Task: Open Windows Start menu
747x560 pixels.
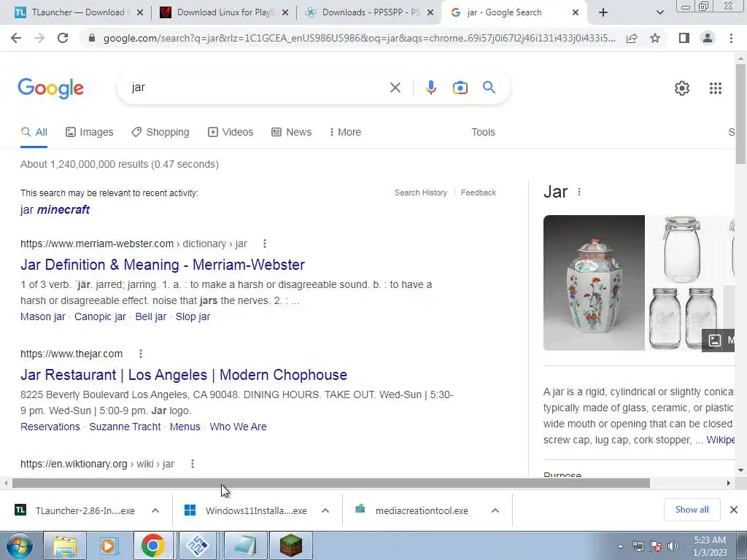Action: click(x=19, y=545)
